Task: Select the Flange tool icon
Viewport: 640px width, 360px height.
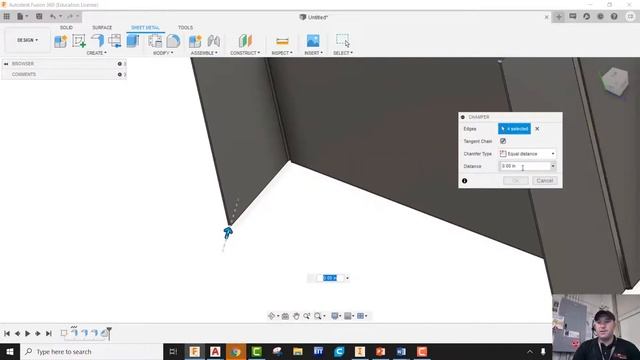Action: point(97,41)
